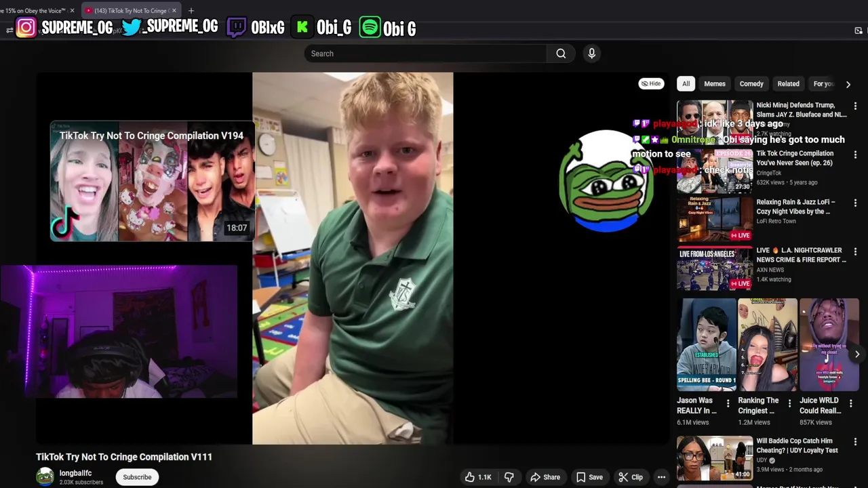Open options menu for Tik Tok Cringe Compilation ep. 26
Viewport: 868px width, 488px height.
pos(855,155)
